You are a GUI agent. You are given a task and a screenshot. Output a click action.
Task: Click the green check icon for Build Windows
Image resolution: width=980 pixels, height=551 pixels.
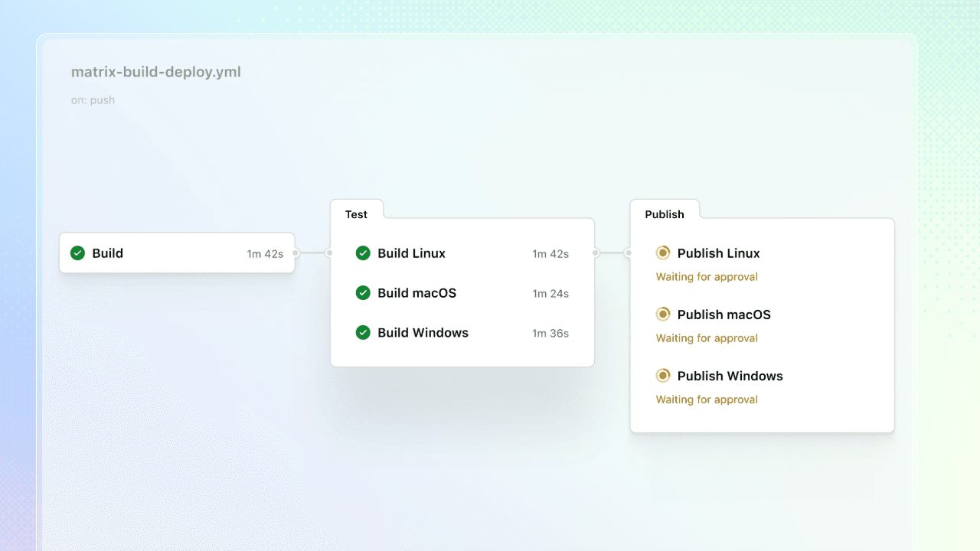click(363, 333)
